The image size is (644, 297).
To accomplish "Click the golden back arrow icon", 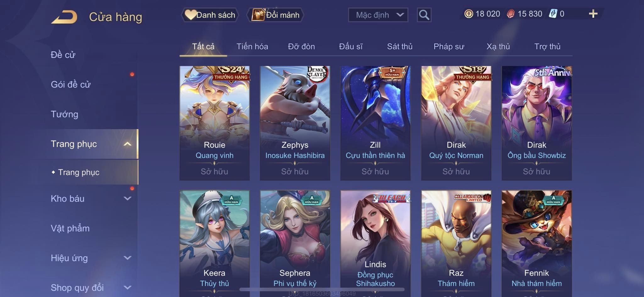I will 64,17.
